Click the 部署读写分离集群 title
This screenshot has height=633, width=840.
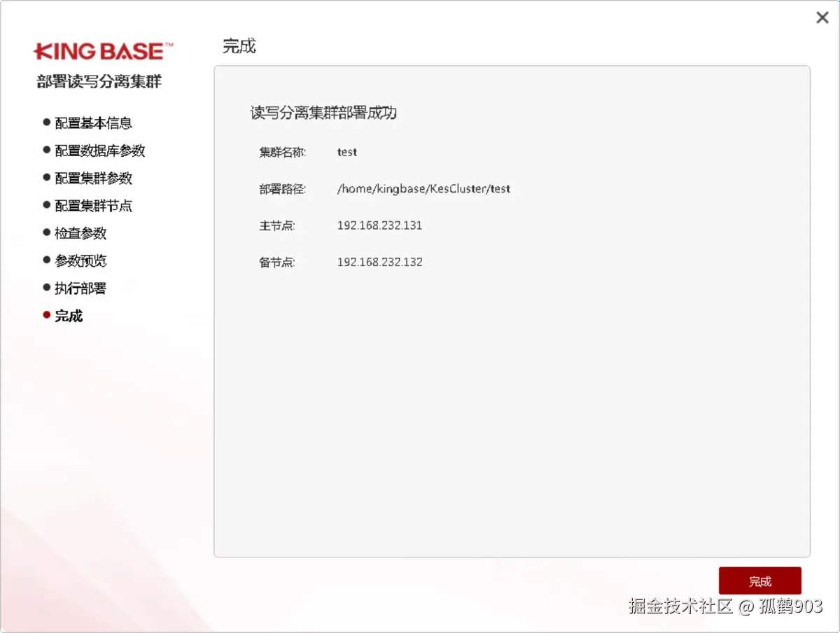[x=99, y=81]
